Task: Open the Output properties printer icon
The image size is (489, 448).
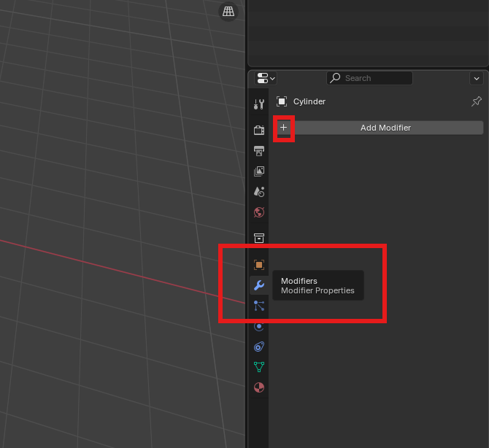Action: click(259, 151)
